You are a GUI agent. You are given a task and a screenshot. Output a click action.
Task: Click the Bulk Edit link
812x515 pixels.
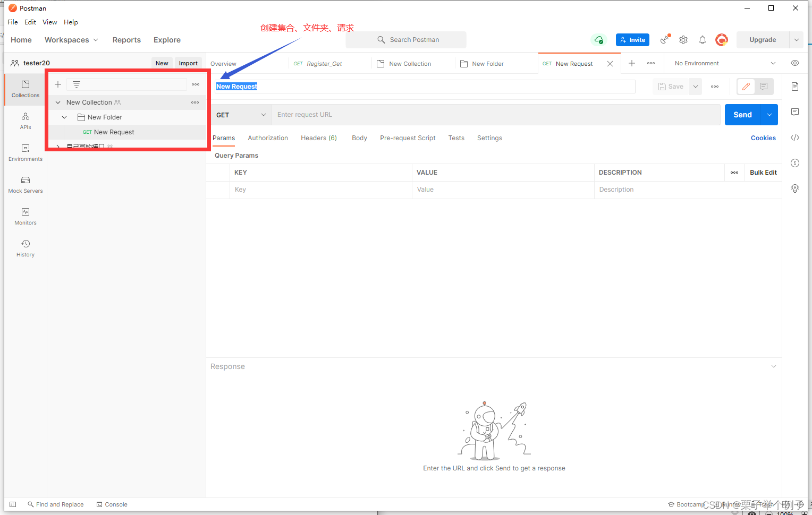(763, 173)
